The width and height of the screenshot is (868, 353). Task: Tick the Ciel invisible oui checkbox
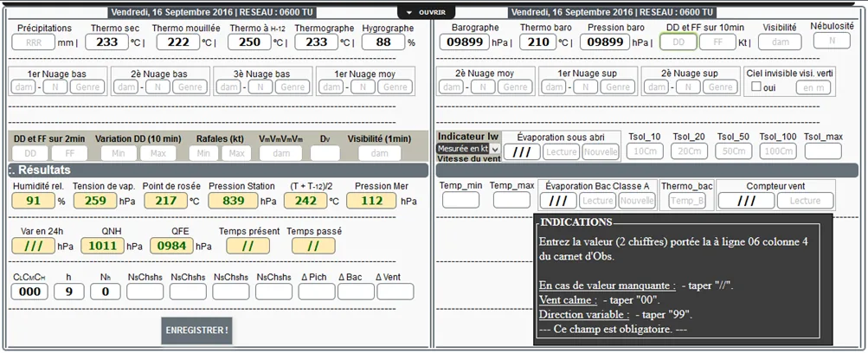coord(756,87)
